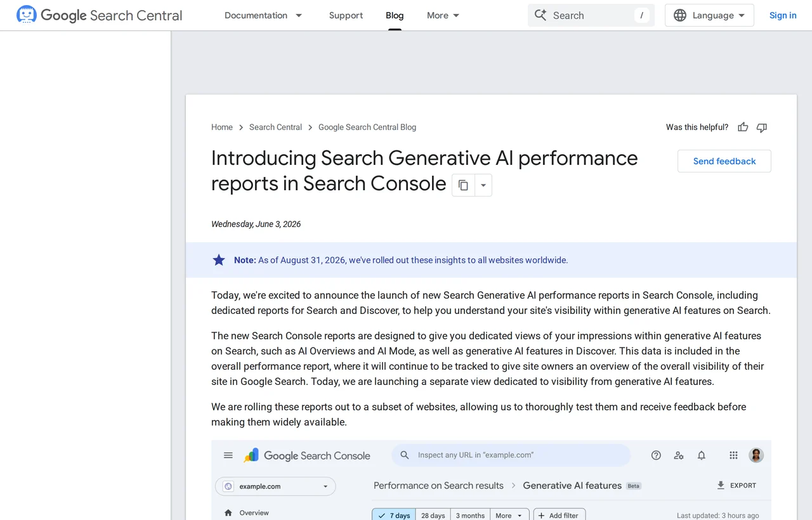The width and height of the screenshot is (812, 520).
Task: Click the manage users icon in Search Console
Action: pyautogui.click(x=679, y=455)
